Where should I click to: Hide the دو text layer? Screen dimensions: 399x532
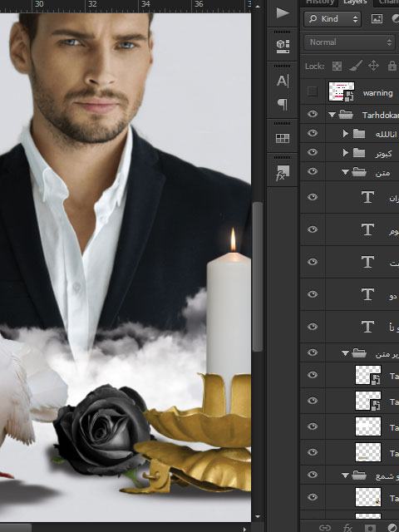pyautogui.click(x=313, y=294)
